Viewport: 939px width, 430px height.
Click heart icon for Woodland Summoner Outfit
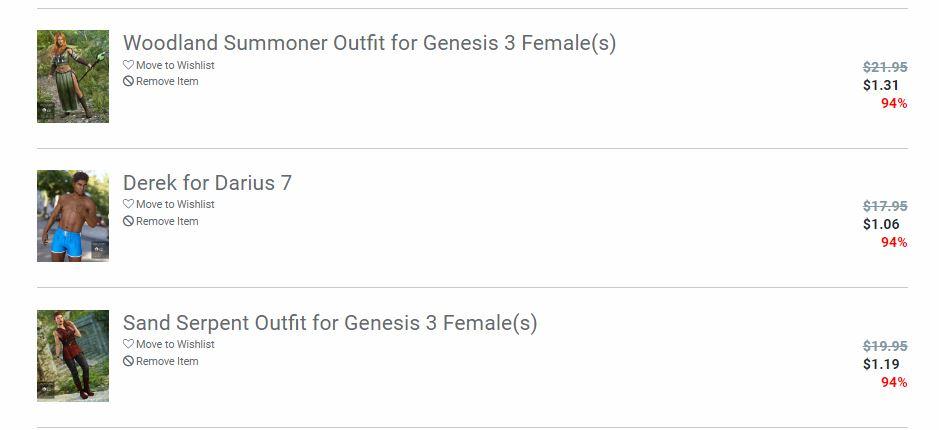point(128,65)
